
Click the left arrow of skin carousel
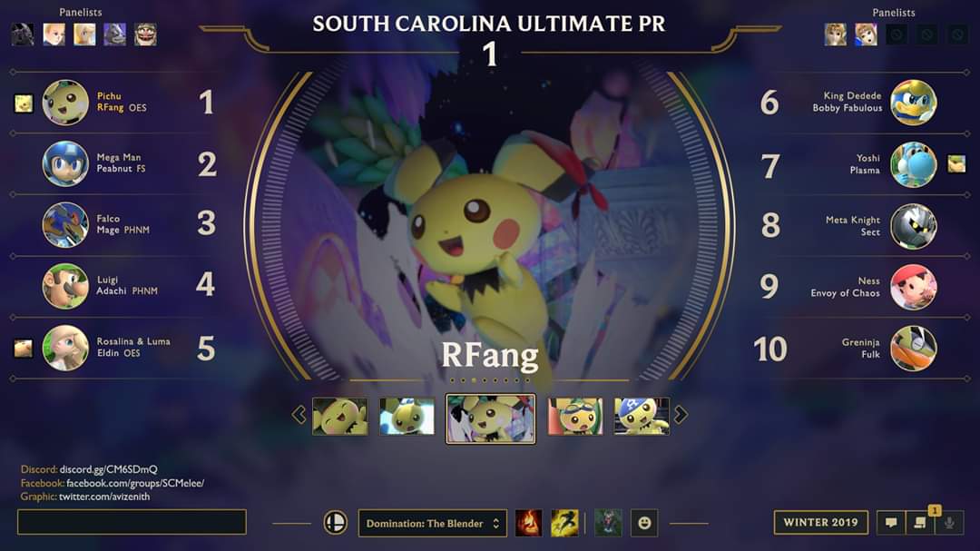tap(299, 415)
